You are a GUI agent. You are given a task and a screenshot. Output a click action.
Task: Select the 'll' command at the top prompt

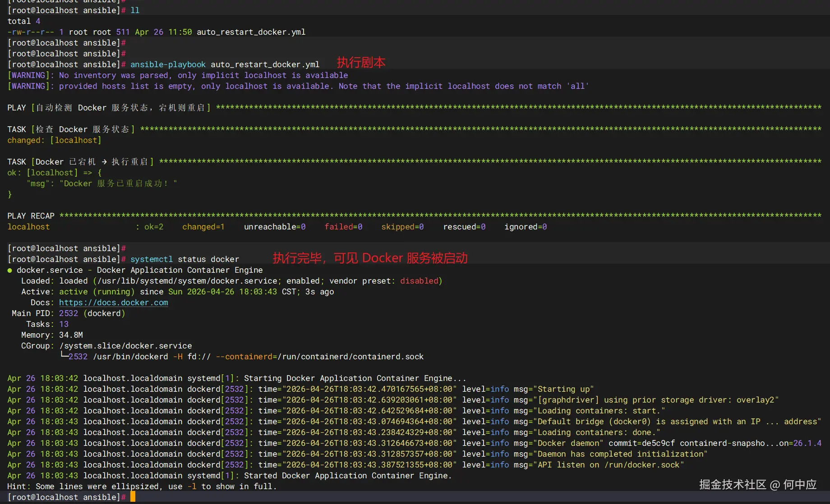[135, 10]
